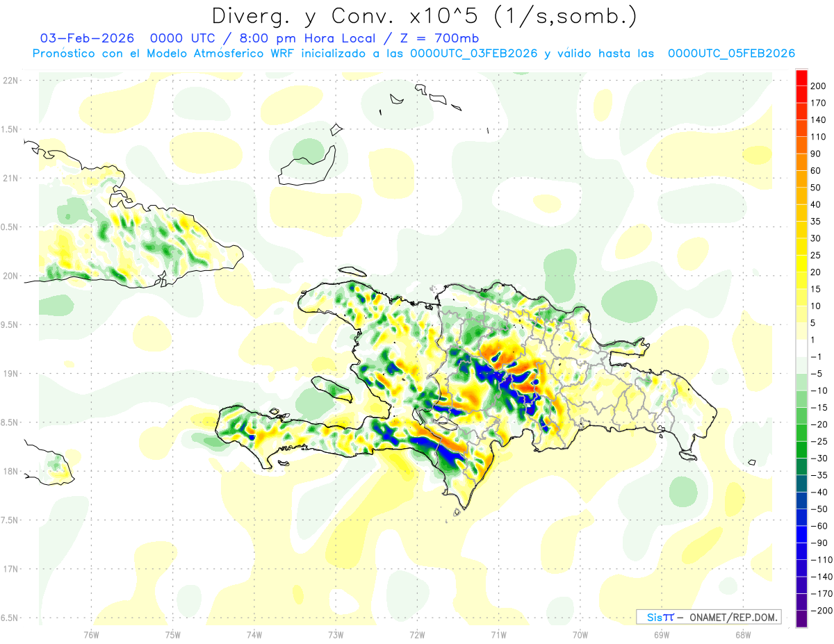Click the '0000UTC_03FEB2026' initialization timestamp
This screenshot has width=834, height=644.
[x=473, y=53]
